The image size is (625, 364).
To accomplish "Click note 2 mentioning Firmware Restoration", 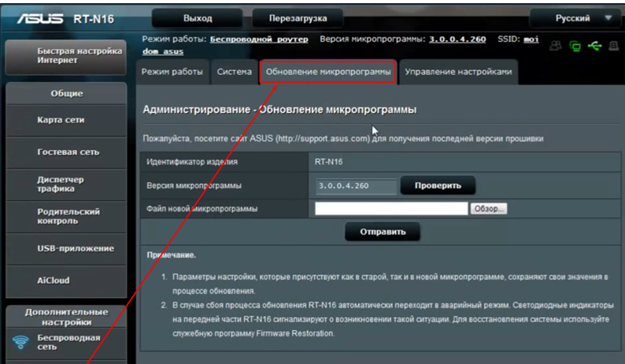I will [x=393, y=319].
